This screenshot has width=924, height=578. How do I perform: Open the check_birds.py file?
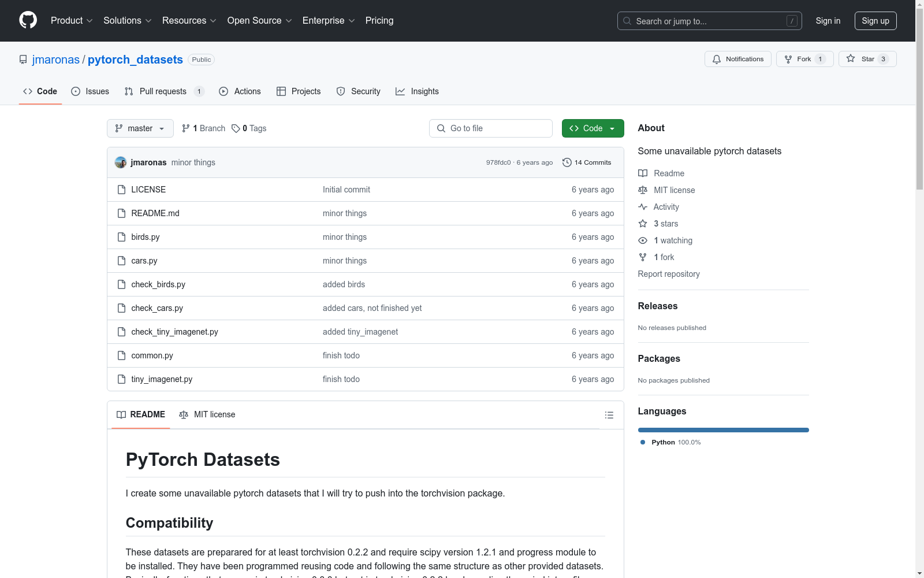tap(158, 284)
